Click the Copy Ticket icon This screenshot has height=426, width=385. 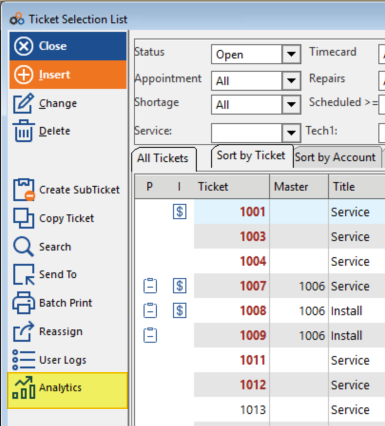click(23, 218)
